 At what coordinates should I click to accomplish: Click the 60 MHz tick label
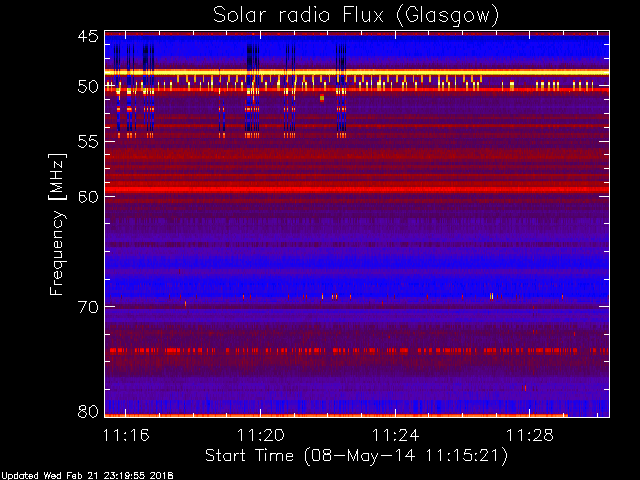(88, 196)
